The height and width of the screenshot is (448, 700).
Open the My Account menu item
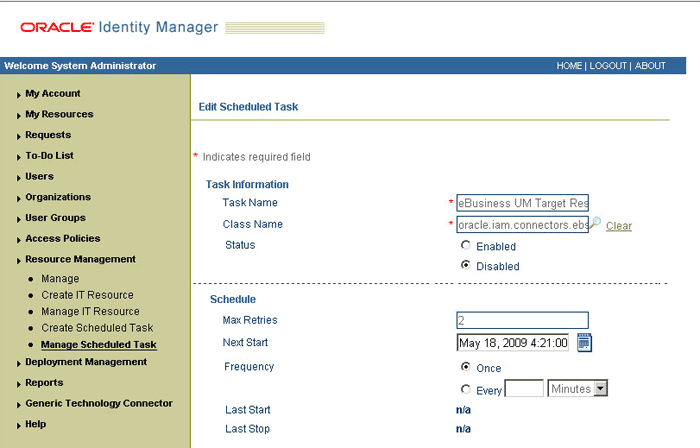[x=53, y=93]
